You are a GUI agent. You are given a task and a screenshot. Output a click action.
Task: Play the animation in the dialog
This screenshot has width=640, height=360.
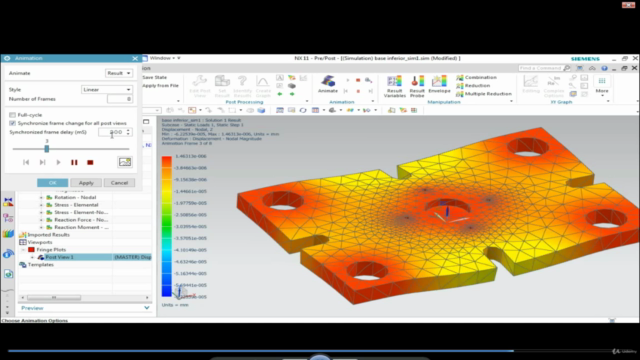point(58,162)
